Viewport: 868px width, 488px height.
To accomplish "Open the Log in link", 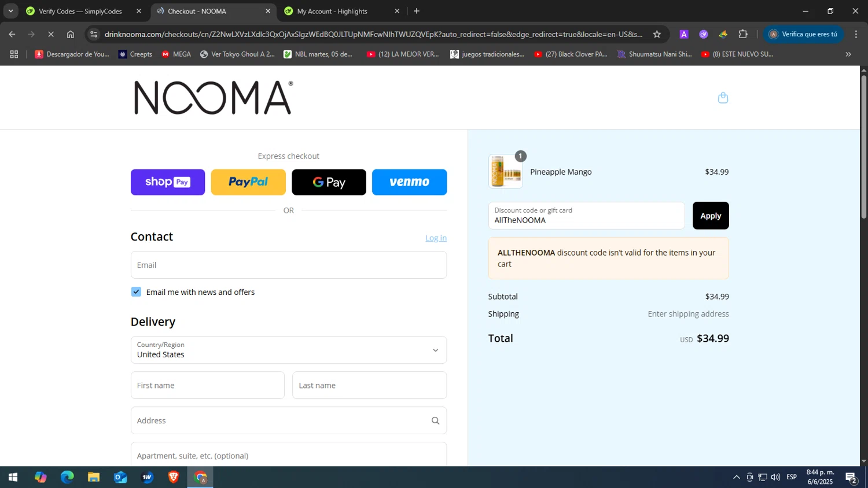I will [x=436, y=238].
